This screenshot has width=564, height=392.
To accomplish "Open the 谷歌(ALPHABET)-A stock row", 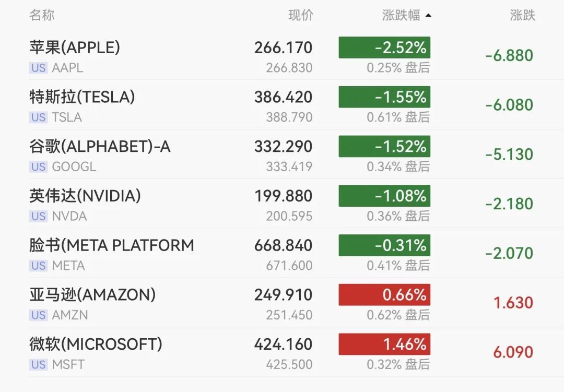I will [100, 147].
